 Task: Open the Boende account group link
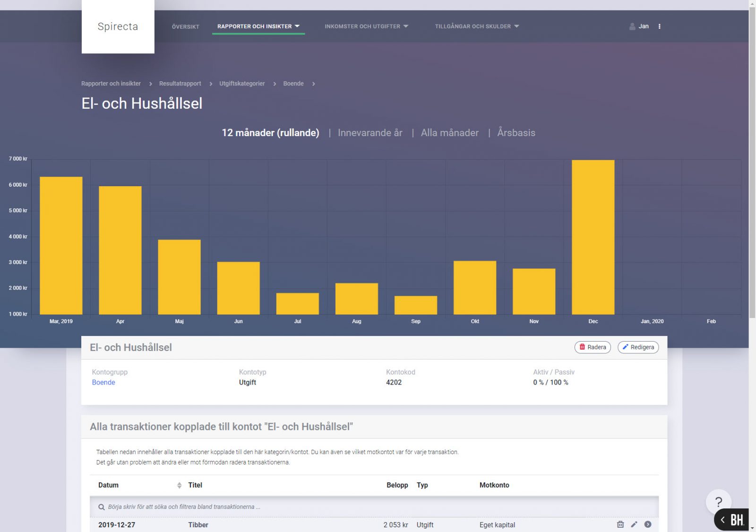pos(103,382)
